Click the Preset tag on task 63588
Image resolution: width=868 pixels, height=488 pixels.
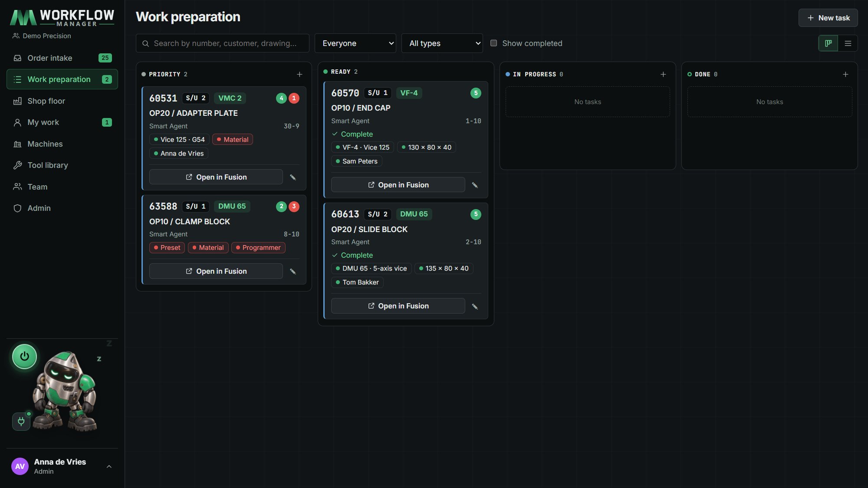[167, 248]
